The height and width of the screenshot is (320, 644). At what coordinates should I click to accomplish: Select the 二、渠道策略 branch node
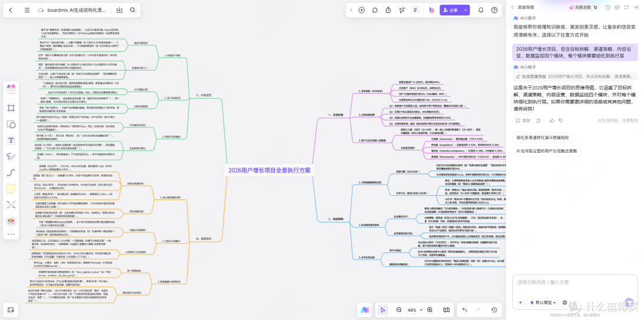pyautogui.click(x=335, y=220)
